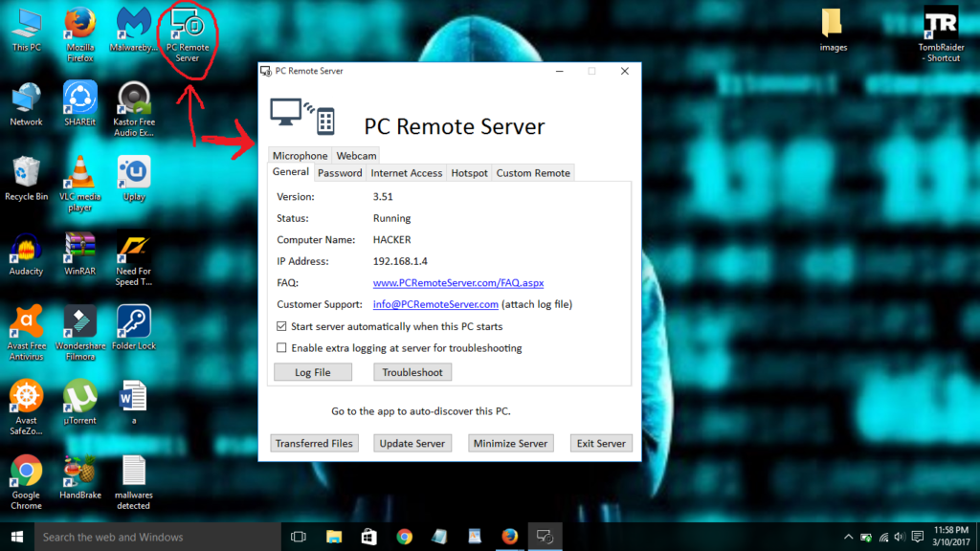Show hidden system tray icons

click(x=848, y=537)
